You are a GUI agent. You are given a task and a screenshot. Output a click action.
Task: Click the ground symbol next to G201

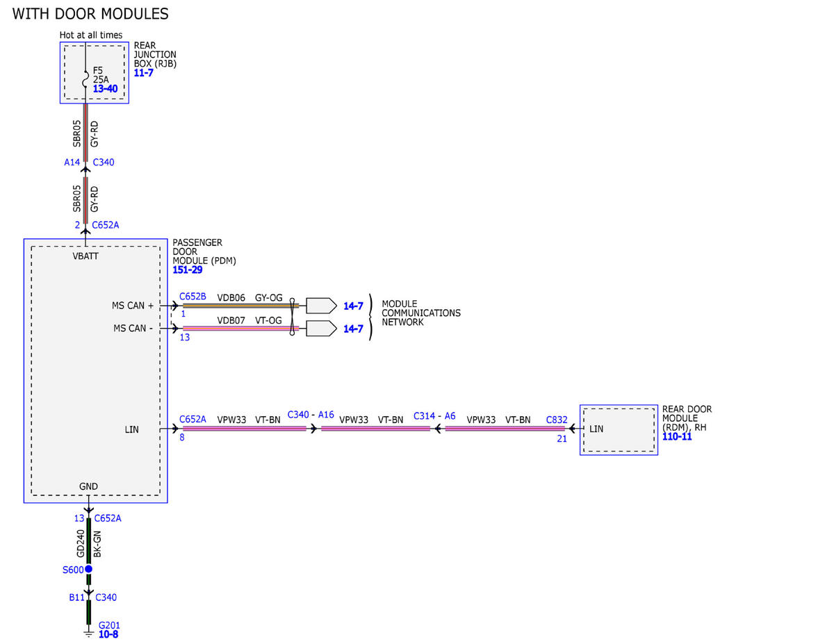[x=88, y=633]
